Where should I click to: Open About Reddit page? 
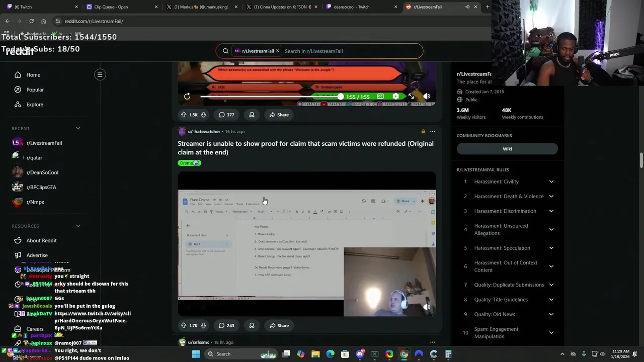[x=41, y=240]
